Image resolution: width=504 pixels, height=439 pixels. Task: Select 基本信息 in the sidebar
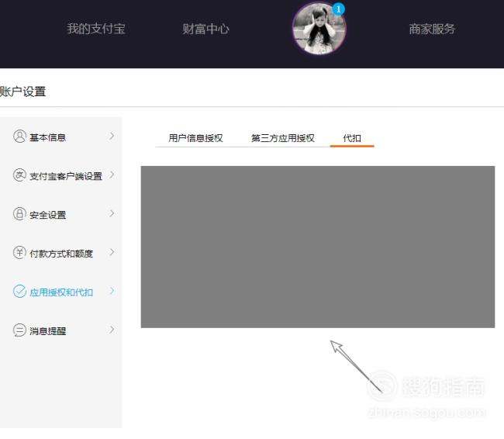47,137
